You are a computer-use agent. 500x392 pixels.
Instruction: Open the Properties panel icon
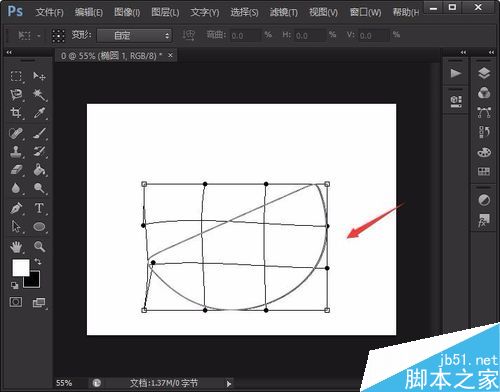pyautogui.click(x=456, y=101)
